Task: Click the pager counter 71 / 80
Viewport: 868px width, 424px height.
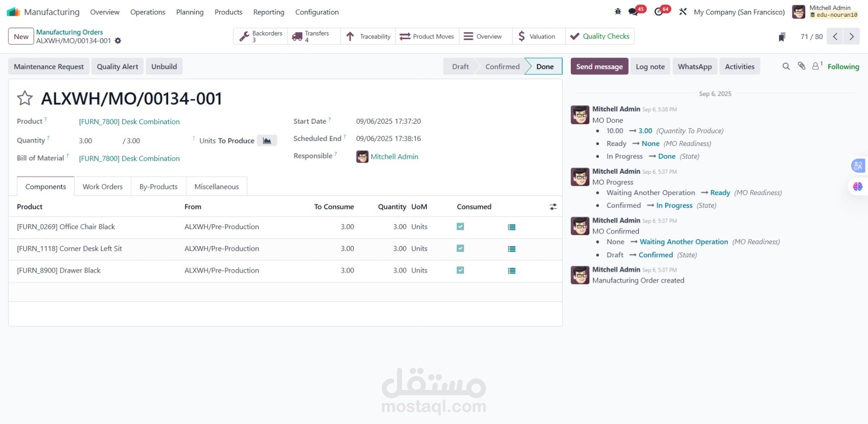Action: tap(812, 37)
